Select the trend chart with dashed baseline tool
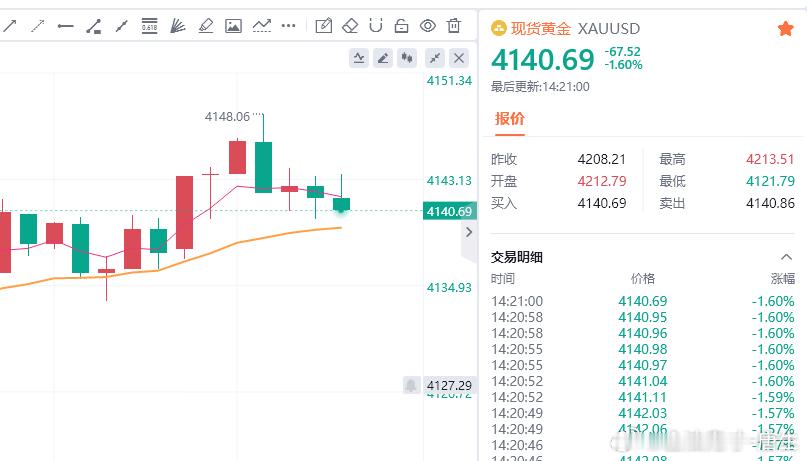The width and height of the screenshot is (807, 461). pos(261,25)
